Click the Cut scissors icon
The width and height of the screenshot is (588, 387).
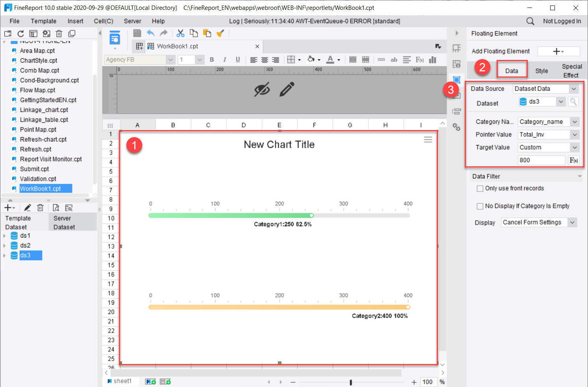[x=180, y=33]
